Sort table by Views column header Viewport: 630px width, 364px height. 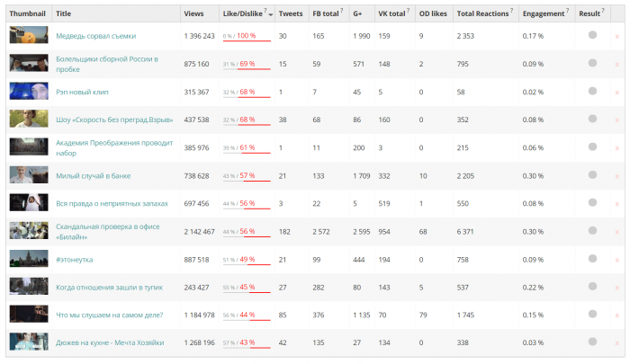(193, 13)
